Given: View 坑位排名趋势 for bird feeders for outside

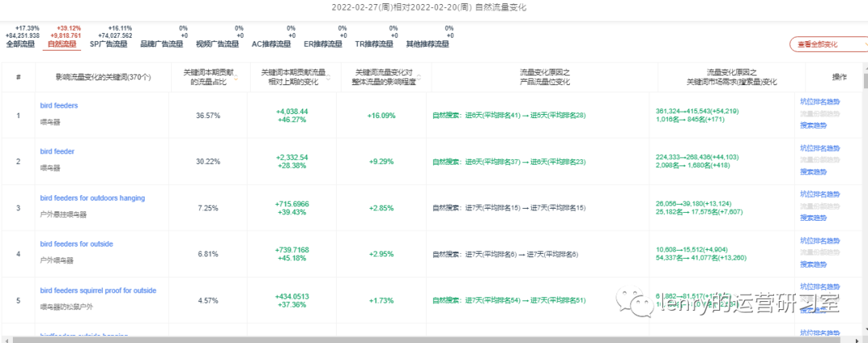Looking at the screenshot, I should click(x=820, y=241).
